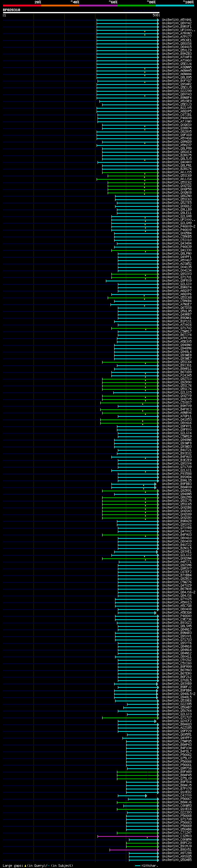
Task: Select the hit label UniRef100_O64415
Action: pyautogui.click(x=176, y=47)
